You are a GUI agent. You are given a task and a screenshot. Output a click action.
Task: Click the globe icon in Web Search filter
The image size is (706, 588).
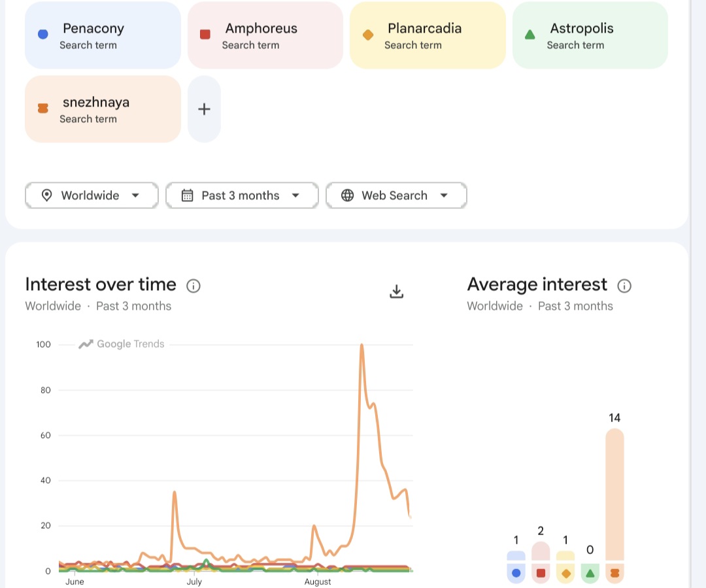347,195
